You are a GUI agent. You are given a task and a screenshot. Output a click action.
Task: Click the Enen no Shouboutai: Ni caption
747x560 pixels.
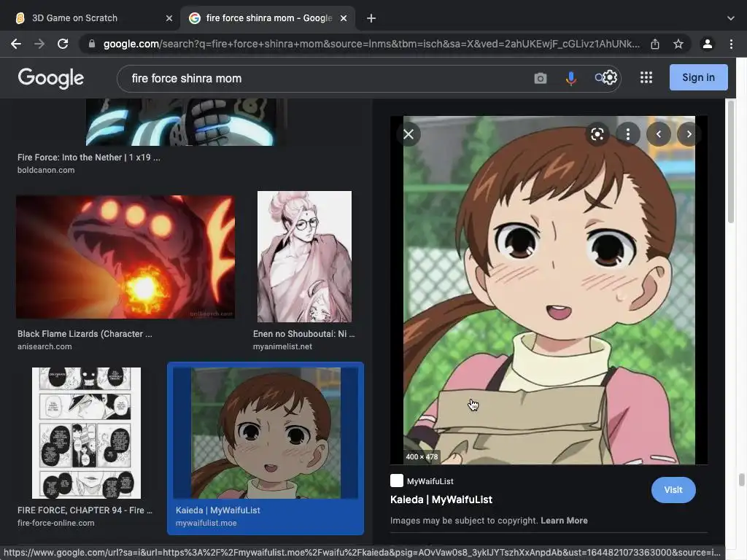coord(304,334)
